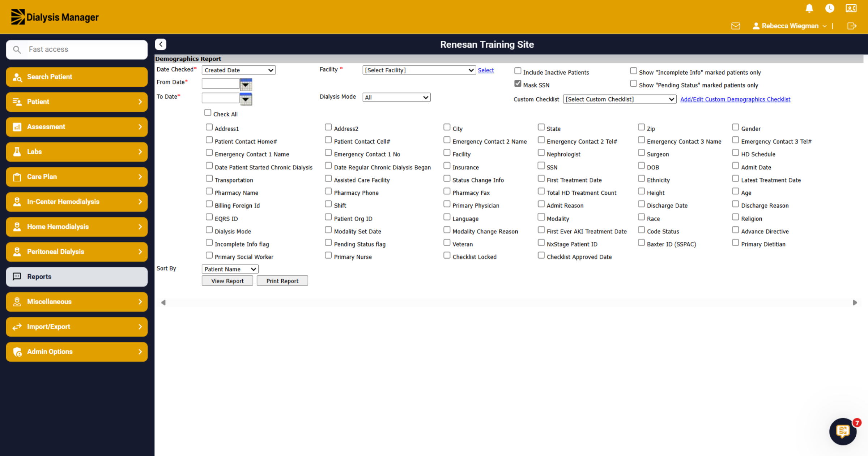Check the Nephrologist field checkbox
Image resolution: width=868 pixels, height=456 pixels.
click(541, 153)
